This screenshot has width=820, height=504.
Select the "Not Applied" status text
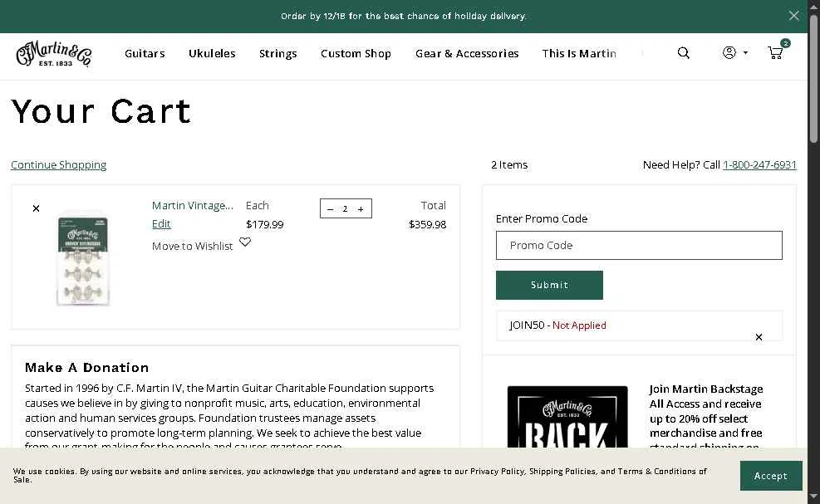pyautogui.click(x=579, y=325)
